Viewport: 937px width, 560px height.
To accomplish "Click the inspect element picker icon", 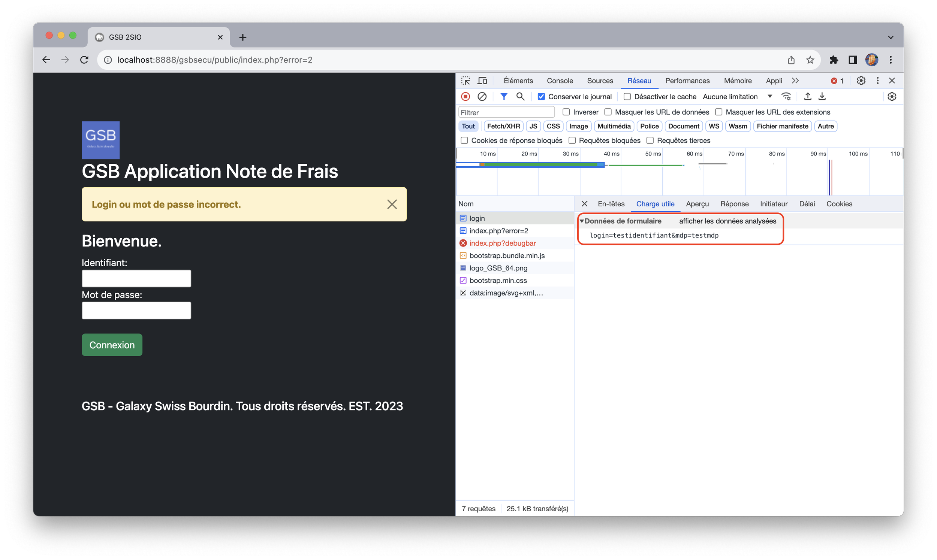I will (x=465, y=81).
